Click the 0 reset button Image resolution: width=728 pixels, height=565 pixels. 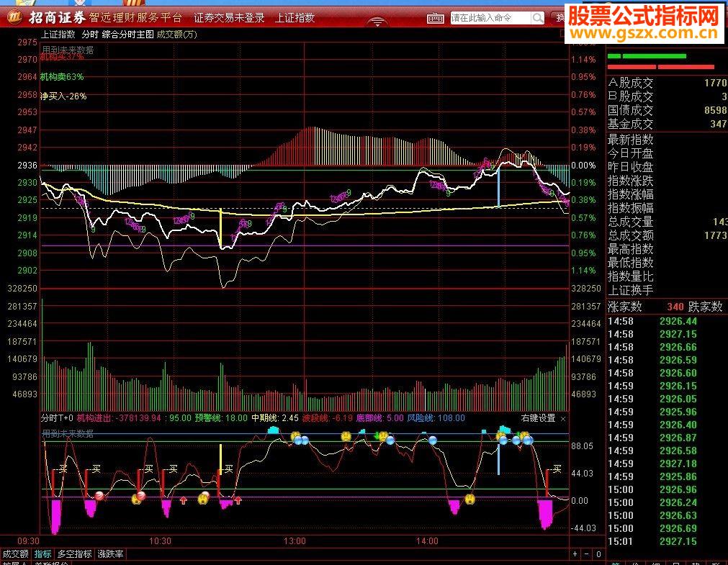(598, 554)
